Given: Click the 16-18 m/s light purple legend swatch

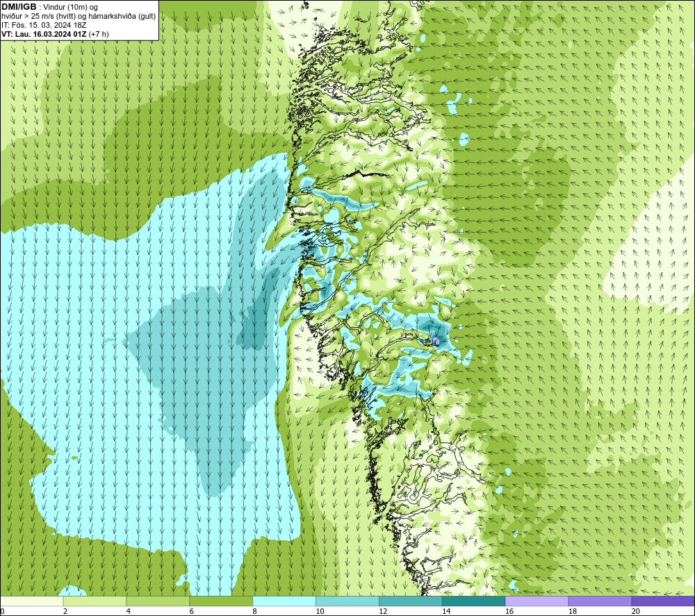Looking at the screenshot, I should coord(537,601).
